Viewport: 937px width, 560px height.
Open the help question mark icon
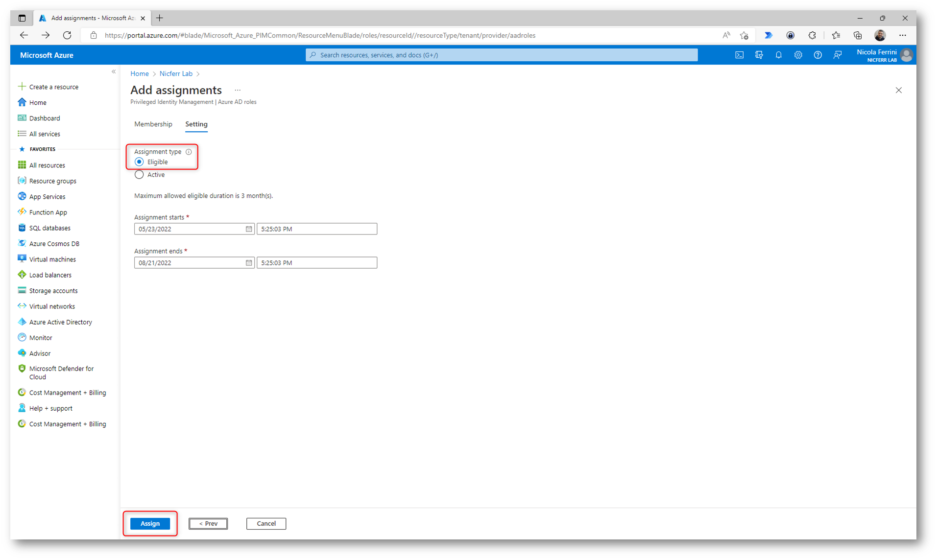point(817,55)
